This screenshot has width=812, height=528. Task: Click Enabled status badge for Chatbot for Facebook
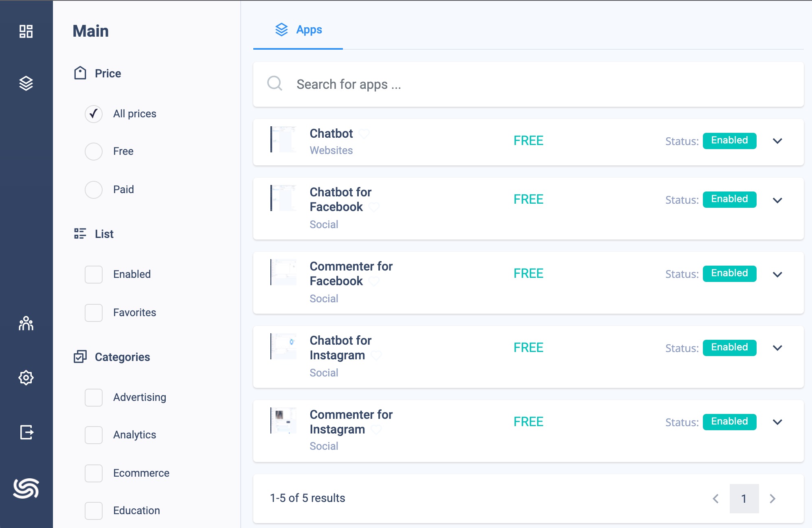coord(729,199)
